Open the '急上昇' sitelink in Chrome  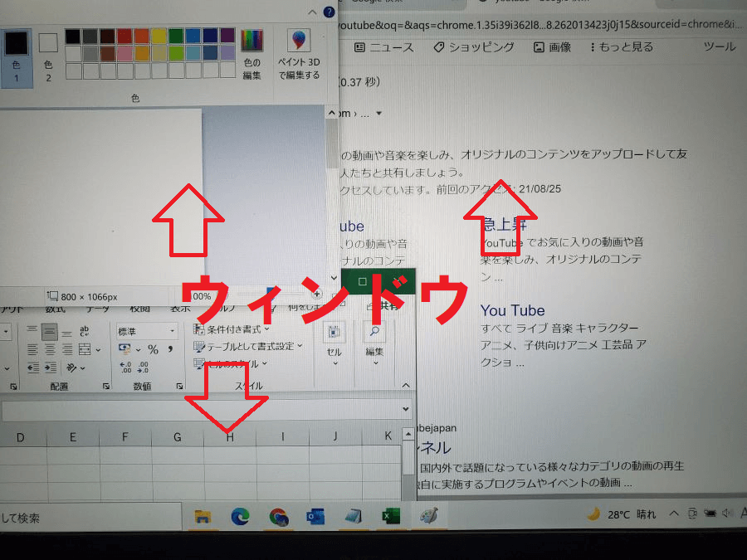tap(504, 224)
